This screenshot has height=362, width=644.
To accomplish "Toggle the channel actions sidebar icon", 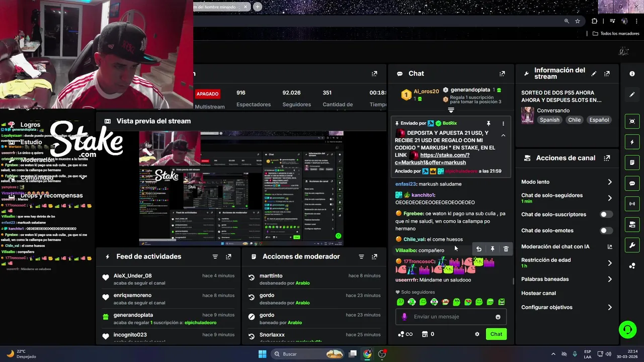I will (x=632, y=224).
